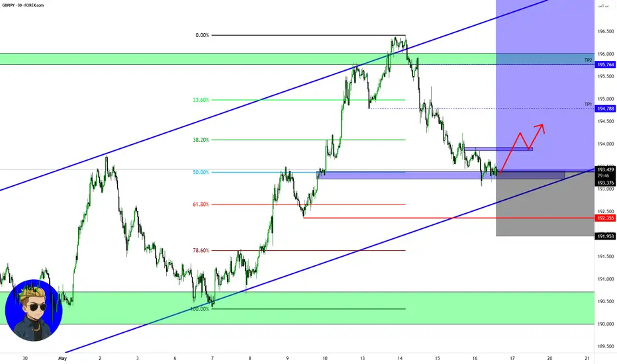
Task: Click date 30 on the time axis
Action: click(25, 359)
